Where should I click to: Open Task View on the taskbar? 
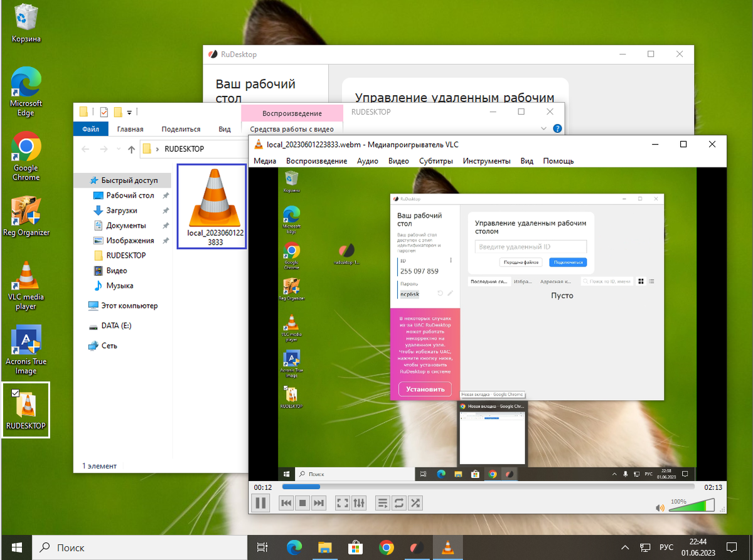pos(263,547)
